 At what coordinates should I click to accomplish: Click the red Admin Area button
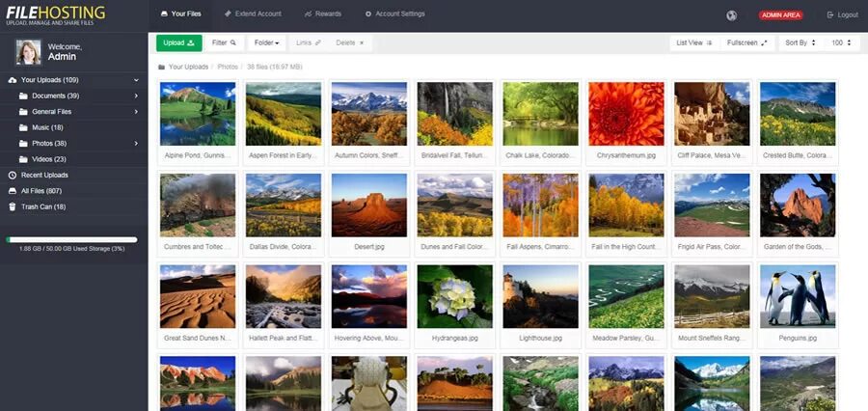tap(780, 15)
